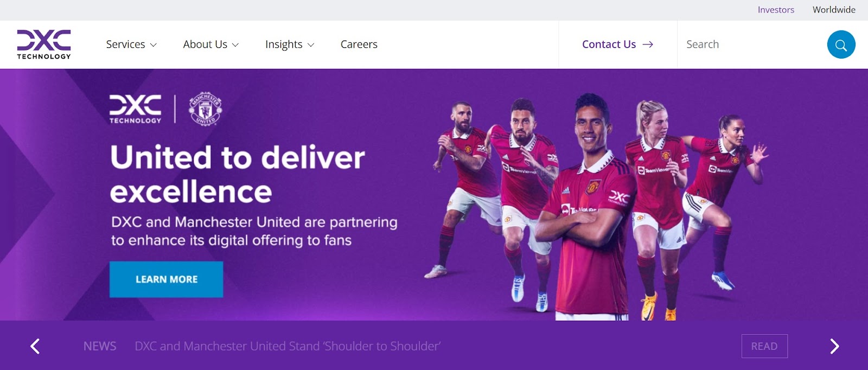Click the white DXC logo in banner
The image size is (868, 370).
136,109
